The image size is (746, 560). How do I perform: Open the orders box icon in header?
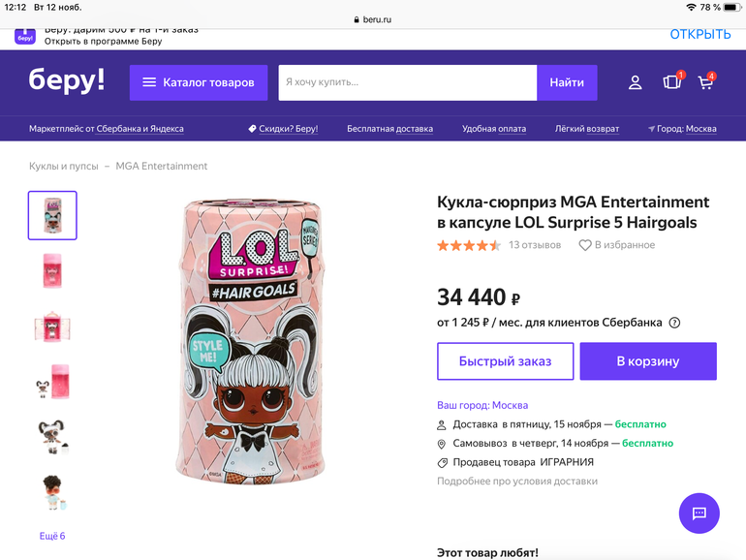671,82
